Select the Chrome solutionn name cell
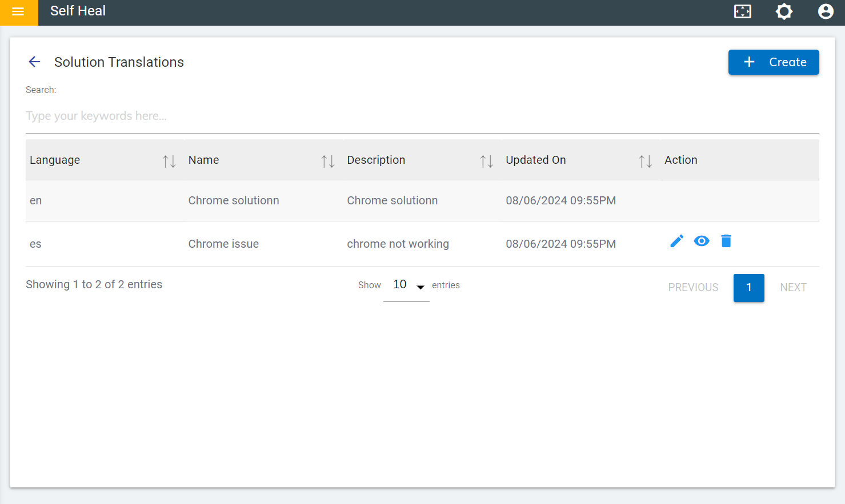This screenshot has height=504, width=845. [234, 201]
